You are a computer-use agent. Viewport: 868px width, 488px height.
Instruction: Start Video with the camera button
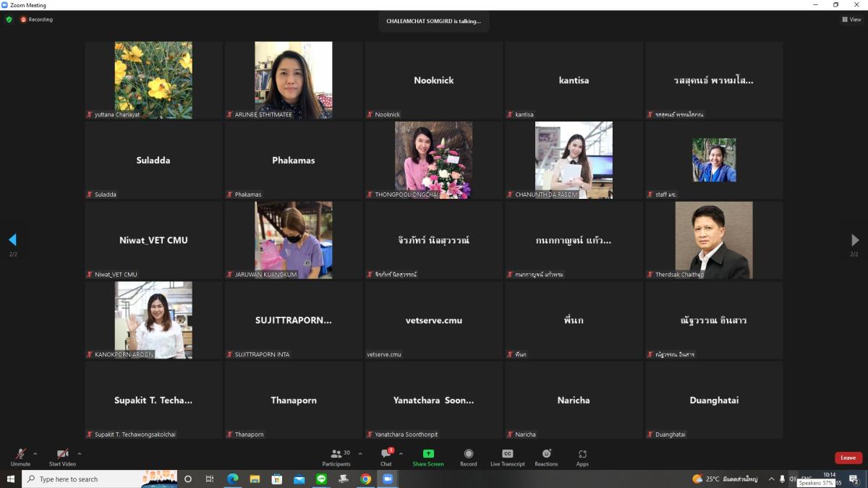pos(62,457)
